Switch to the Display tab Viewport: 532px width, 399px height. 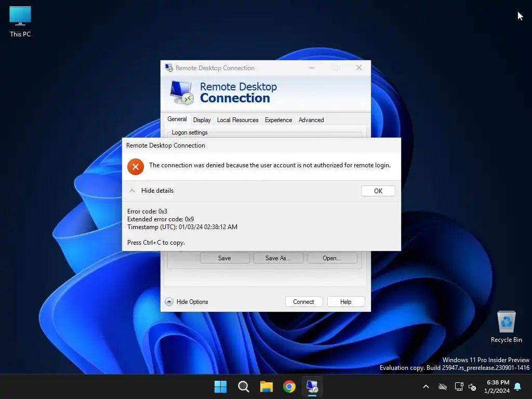[202, 120]
